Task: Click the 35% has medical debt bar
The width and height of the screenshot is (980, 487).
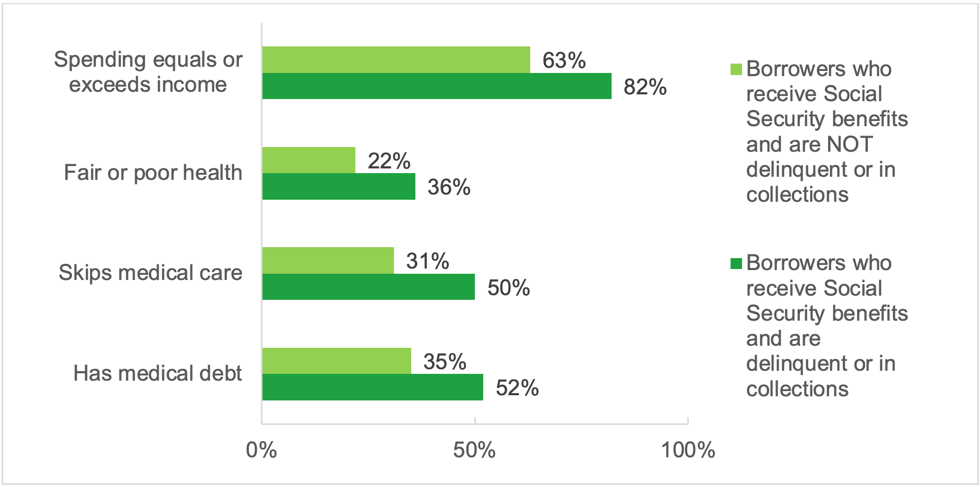Action: click(x=337, y=361)
